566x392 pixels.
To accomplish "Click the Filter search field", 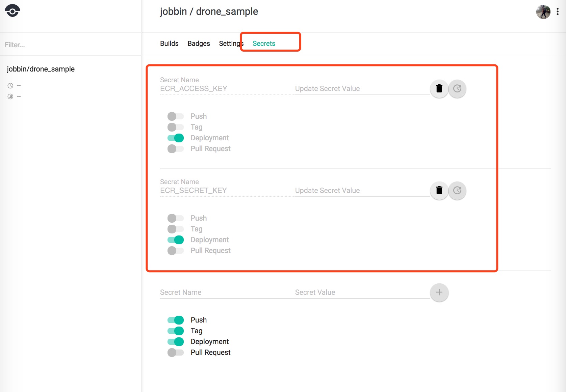I will pos(68,45).
